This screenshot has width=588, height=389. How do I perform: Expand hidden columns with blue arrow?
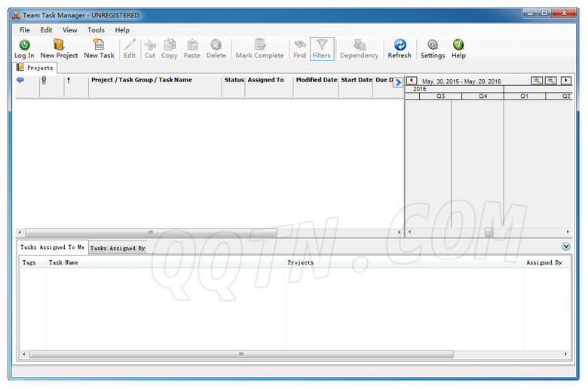pos(398,83)
